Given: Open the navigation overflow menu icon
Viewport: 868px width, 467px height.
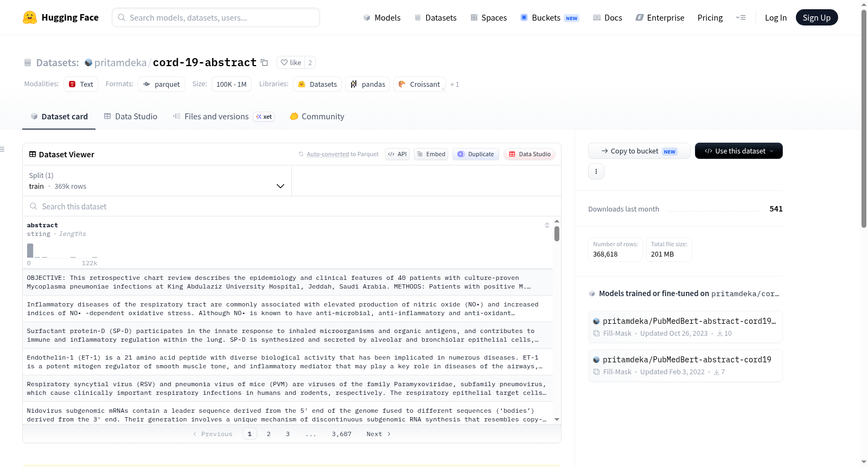Looking at the screenshot, I should point(741,17).
